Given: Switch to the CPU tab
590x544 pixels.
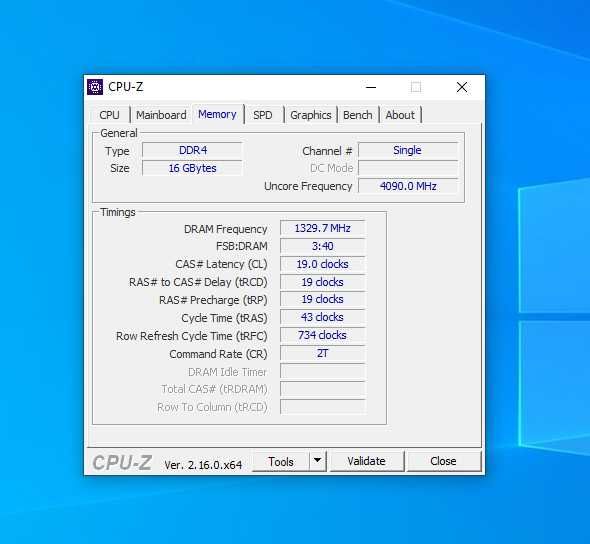Looking at the screenshot, I should [x=109, y=115].
